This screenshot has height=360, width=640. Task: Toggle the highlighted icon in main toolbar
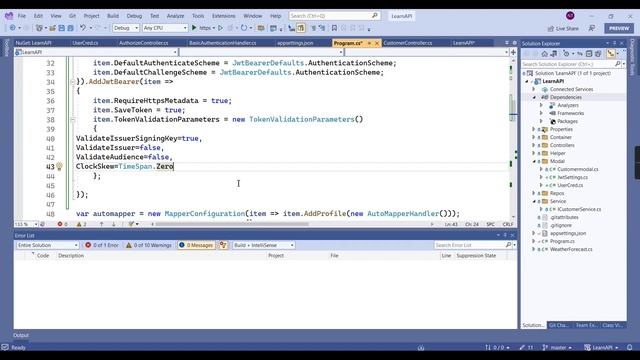301,28
